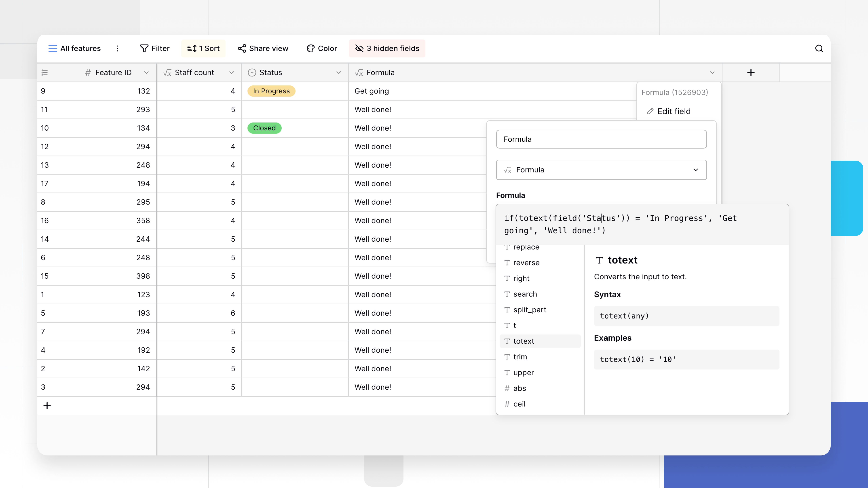This screenshot has width=868, height=488.
Task: Expand the Formula field type dropdown
Action: pos(695,170)
